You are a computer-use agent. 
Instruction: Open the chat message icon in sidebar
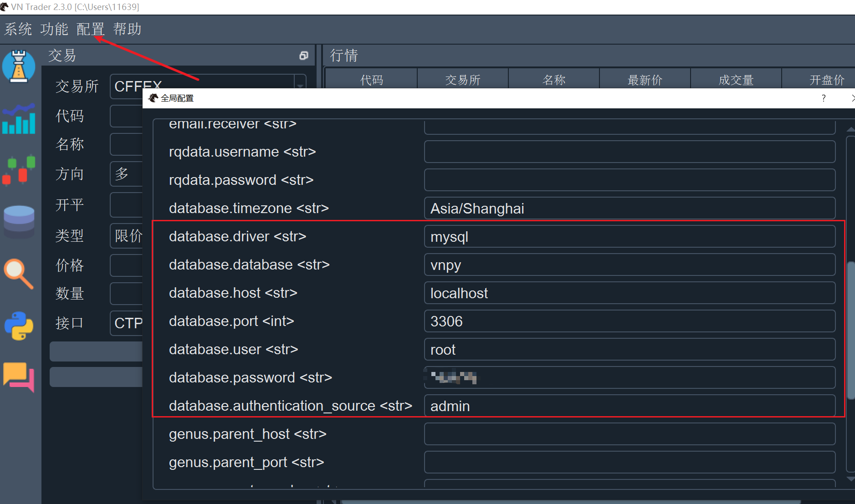[x=19, y=377]
